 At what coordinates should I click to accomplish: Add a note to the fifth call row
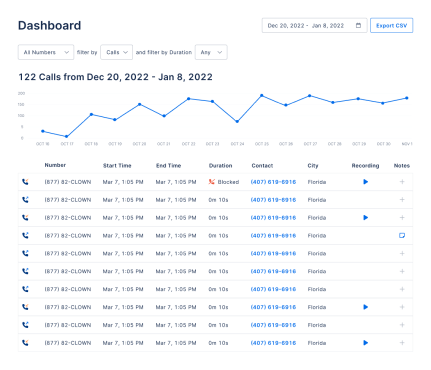(402, 254)
